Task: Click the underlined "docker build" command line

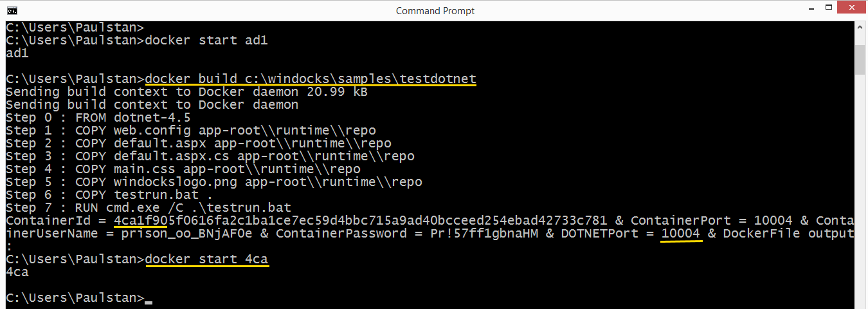Action: [311, 79]
